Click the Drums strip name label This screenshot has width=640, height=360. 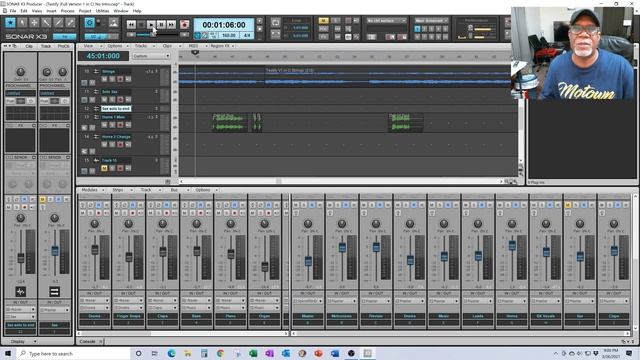point(94,316)
